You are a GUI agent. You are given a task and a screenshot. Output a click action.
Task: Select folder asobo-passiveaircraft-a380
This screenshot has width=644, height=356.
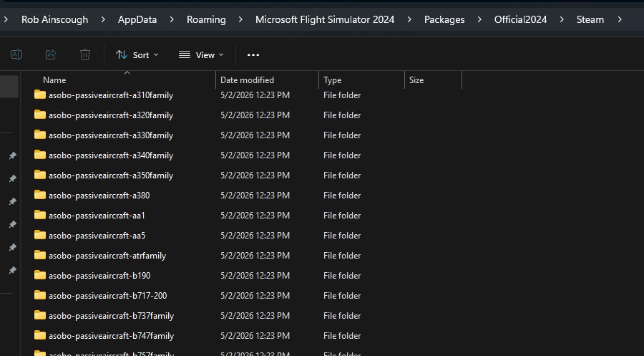(x=99, y=196)
